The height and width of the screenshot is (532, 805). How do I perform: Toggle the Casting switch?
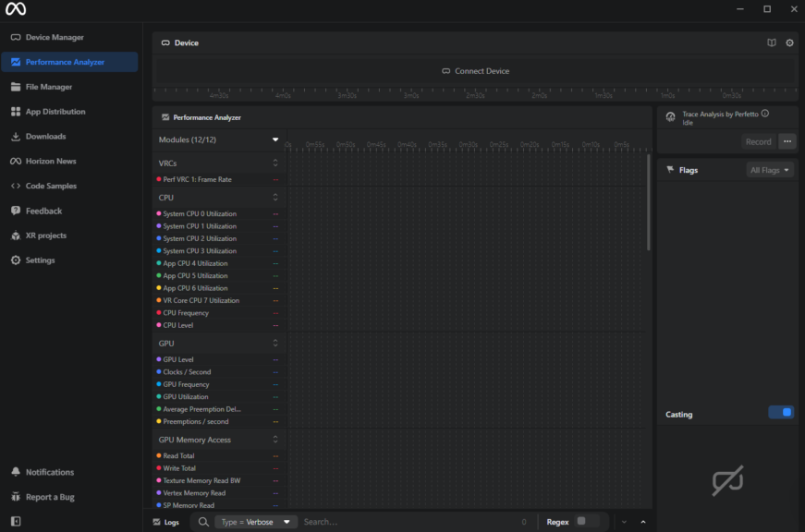(781, 413)
